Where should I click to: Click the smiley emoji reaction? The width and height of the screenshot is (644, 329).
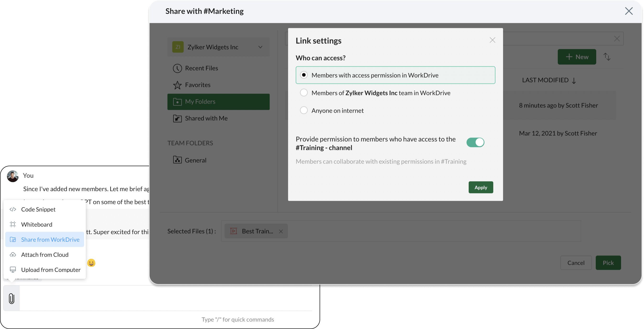click(91, 263)
